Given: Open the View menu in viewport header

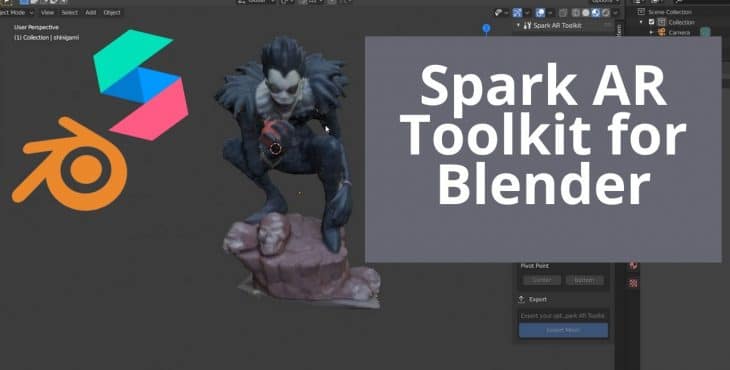Looking at the screenshot, I should click(47, 13).
